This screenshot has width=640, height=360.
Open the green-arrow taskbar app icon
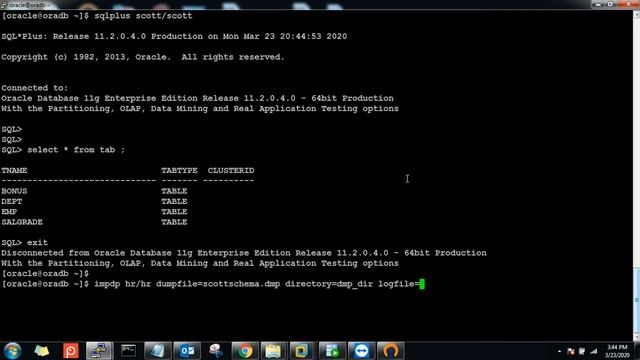[x=332, y=351]
